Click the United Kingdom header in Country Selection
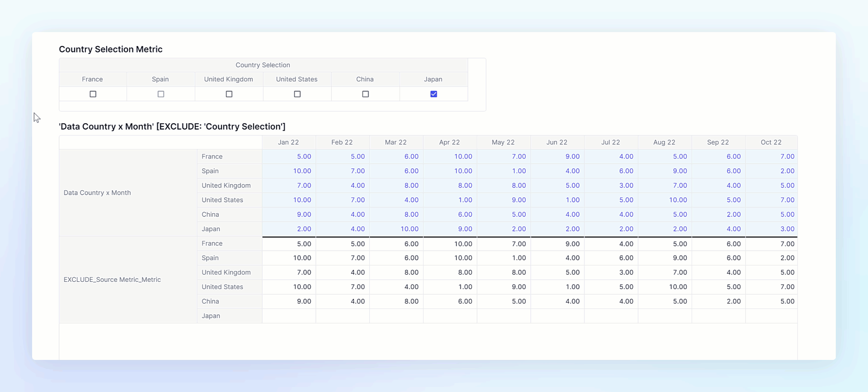 tap(229, 79)
